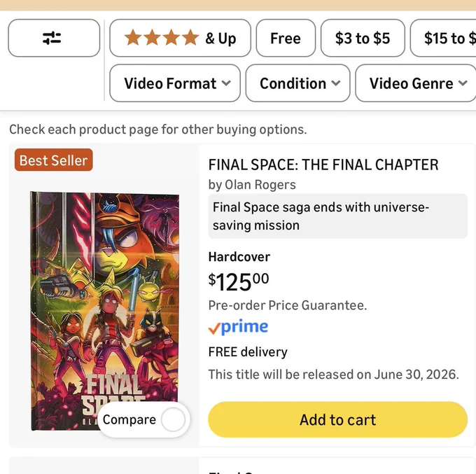The height and width of the screenshot is (474, 476).
Task: Click the prime checkmark logo
Action: click(x=238, y=327)
